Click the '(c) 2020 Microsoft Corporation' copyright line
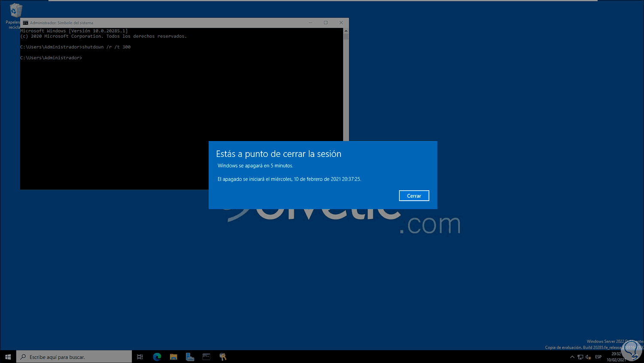This screenshot has height=363, width=644. [x=103, y=37]
